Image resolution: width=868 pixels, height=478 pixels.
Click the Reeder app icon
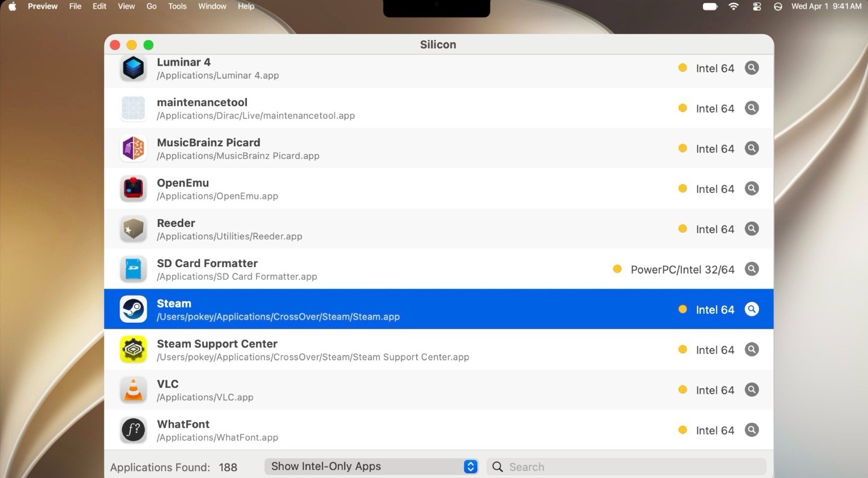[133, 229]
